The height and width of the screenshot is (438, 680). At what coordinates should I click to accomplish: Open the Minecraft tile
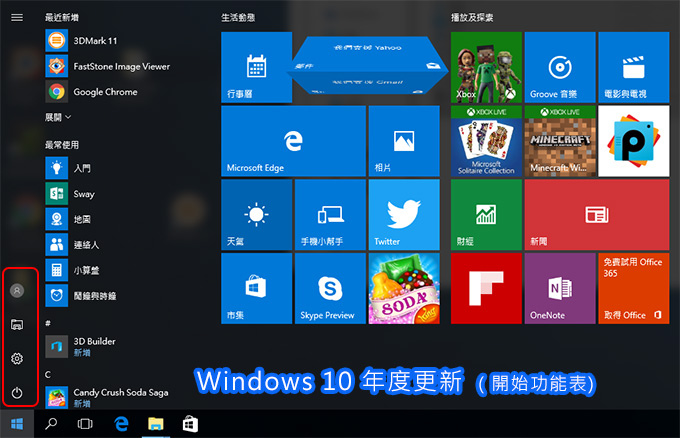[560, 141]
